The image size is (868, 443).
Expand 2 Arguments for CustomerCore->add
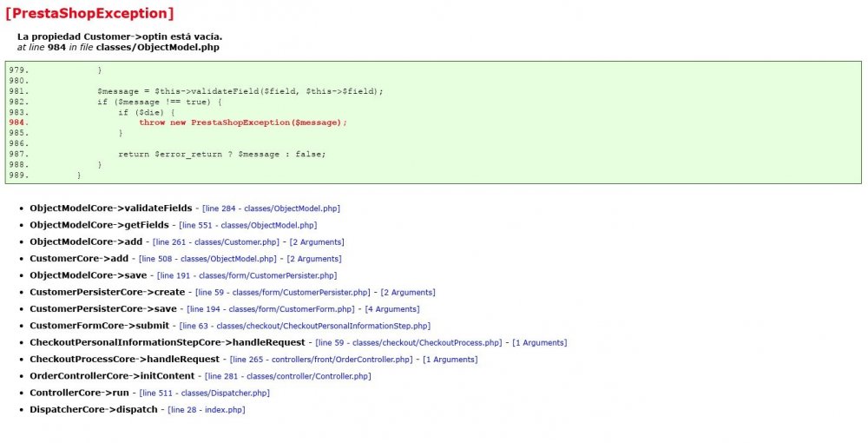point(314,259)
